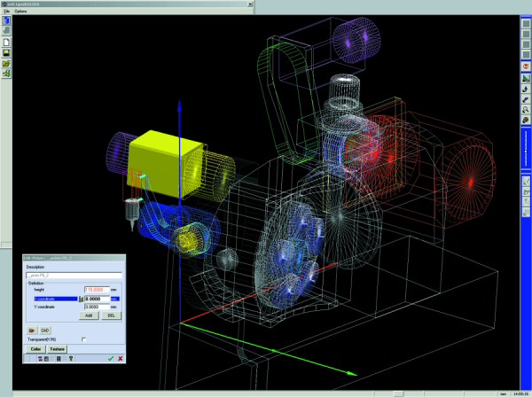Click the Add button

[89, 315]
